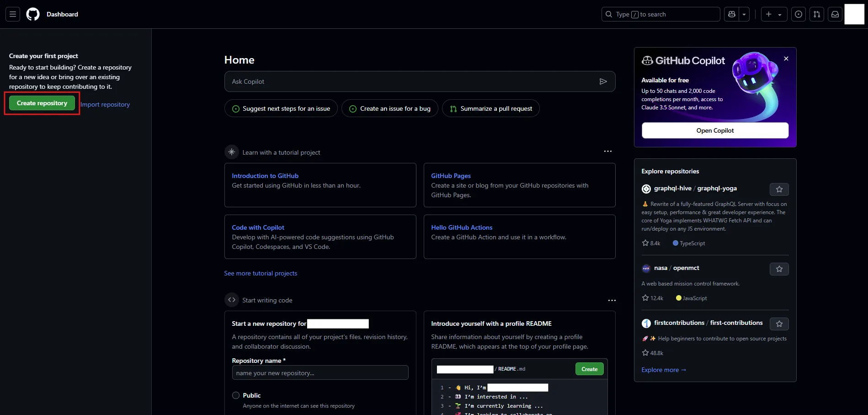Click the Start writing code brackets icon
This screenshot has height=415, width=868.
[232, 300]
